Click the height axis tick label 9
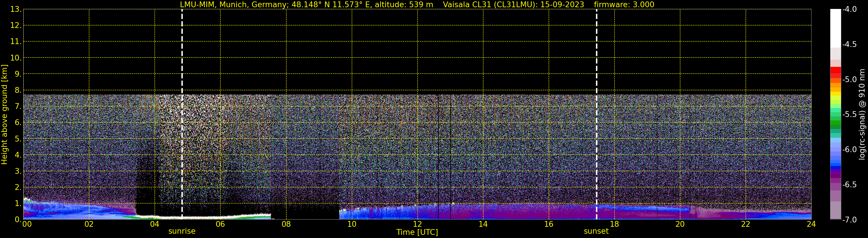Screen dimensions: 868x238 (18, 74)
